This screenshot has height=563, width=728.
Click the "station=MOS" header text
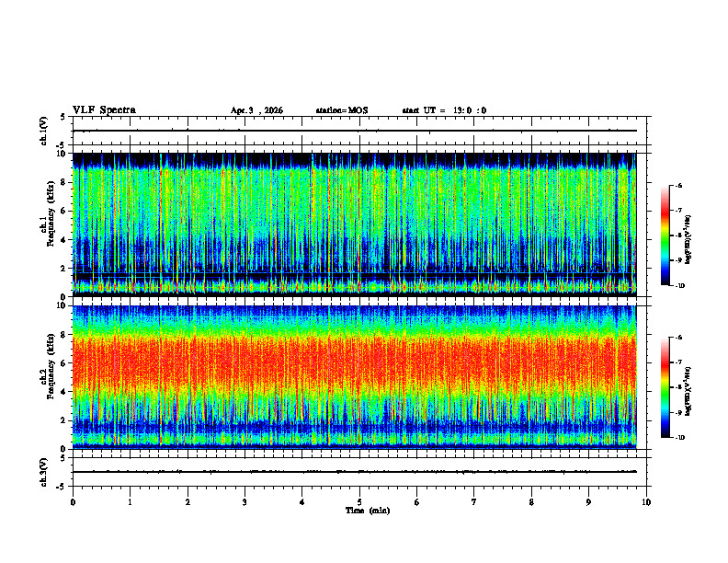[342, 110]
